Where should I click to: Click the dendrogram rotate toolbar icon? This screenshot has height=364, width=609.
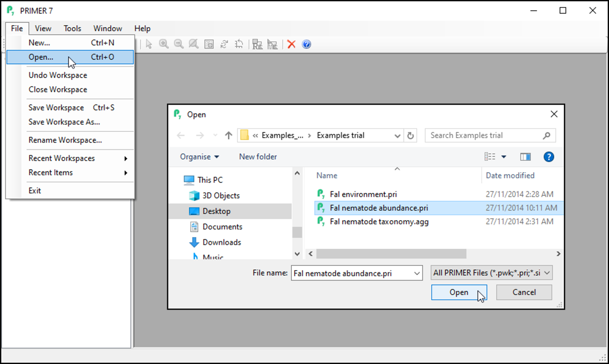click(x=239, y=44)
